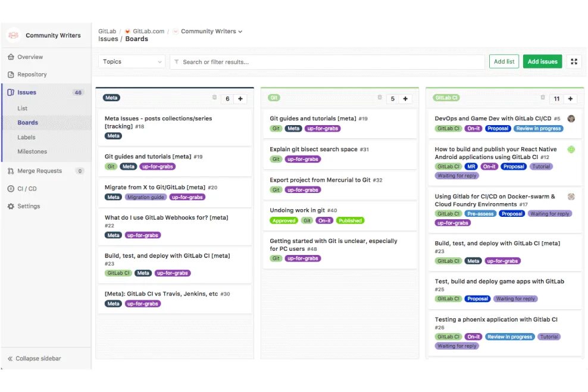Click the filter icon in search bar
Viewport: 588px width, 392px height.
(x=176, y=62)
